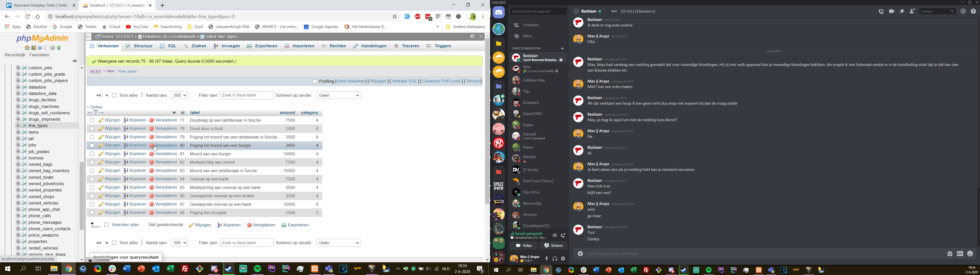
Task: Open pinned messages in Discord chat
Action: [902, 11]
